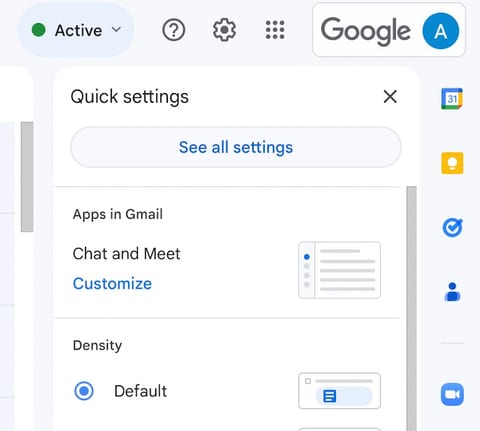Open the Google apps grid icon
This screenshot has height=431, width=480.
275,30
